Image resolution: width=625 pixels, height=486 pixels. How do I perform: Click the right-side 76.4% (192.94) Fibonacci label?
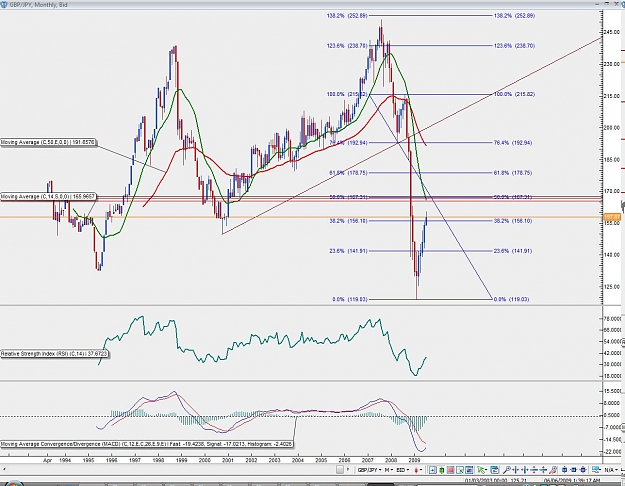point(513,142)
